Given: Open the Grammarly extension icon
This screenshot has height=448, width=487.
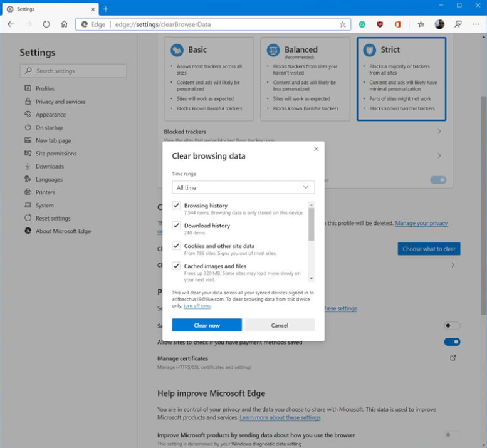Looking at the screenshot, I should pos(362,24).
